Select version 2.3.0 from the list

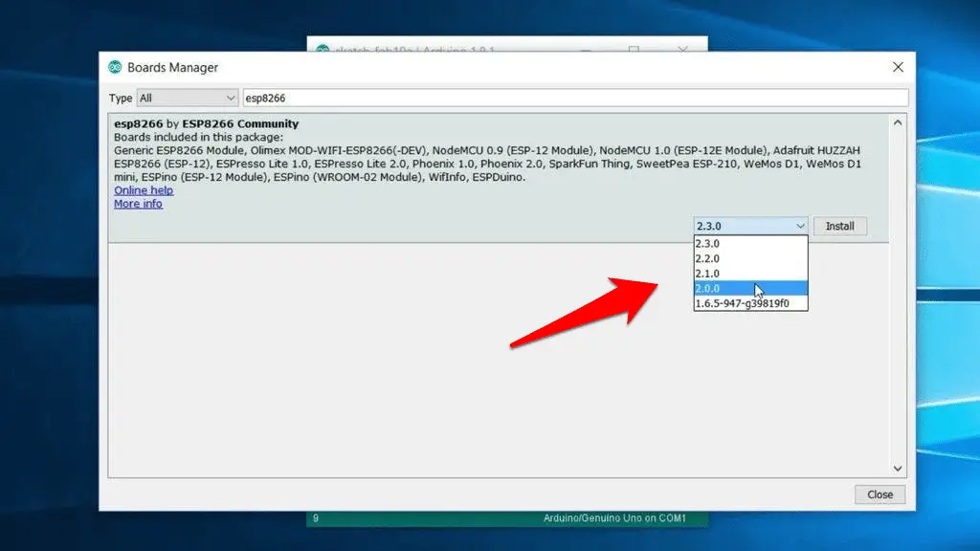[x=750, y=244]
